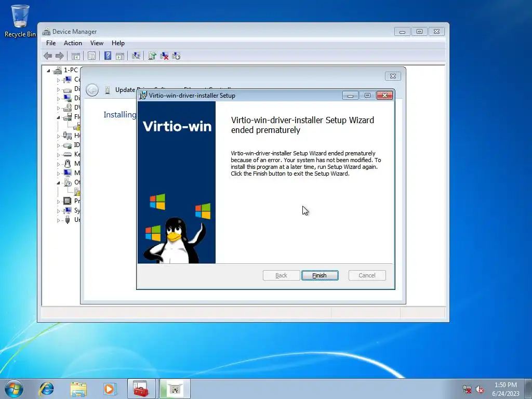Collapse the Other devices tree node
The image size is (532, 399).
pos(58,183)
